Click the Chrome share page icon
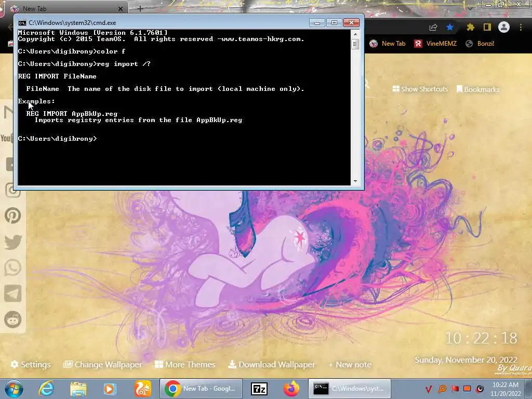This screenshot has width=532, height=399. click(433, 28)
